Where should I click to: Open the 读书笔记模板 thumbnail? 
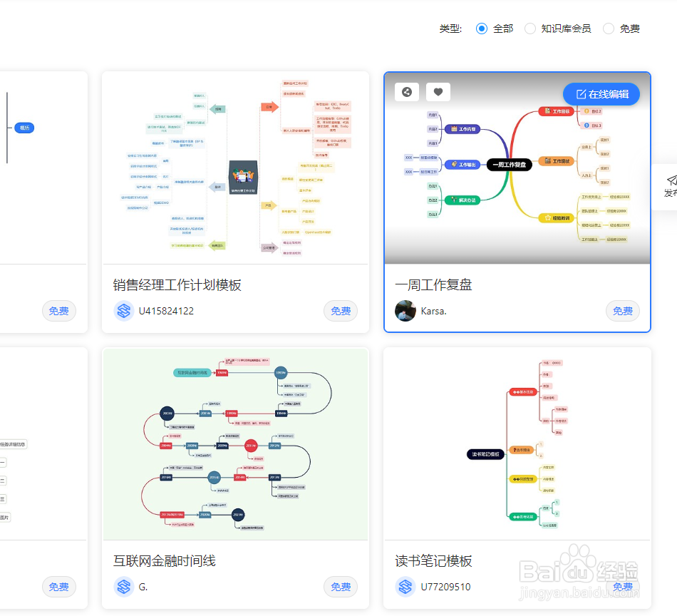click(517, 444)
